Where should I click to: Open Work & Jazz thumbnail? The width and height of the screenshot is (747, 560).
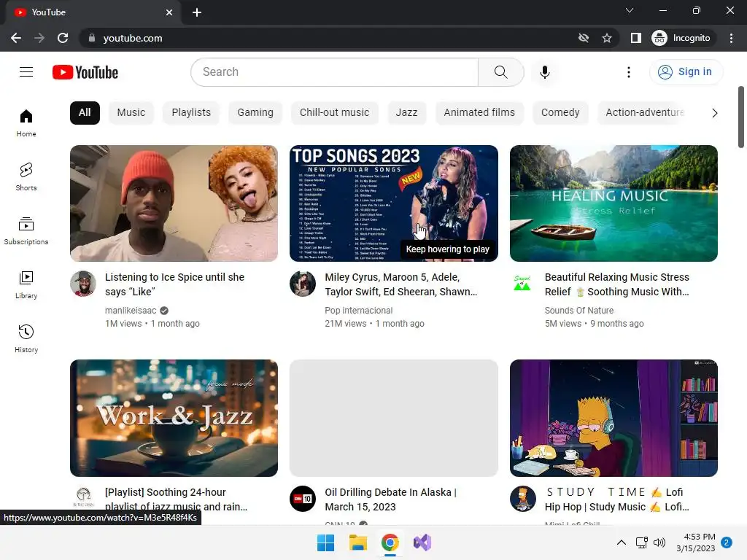174,418
